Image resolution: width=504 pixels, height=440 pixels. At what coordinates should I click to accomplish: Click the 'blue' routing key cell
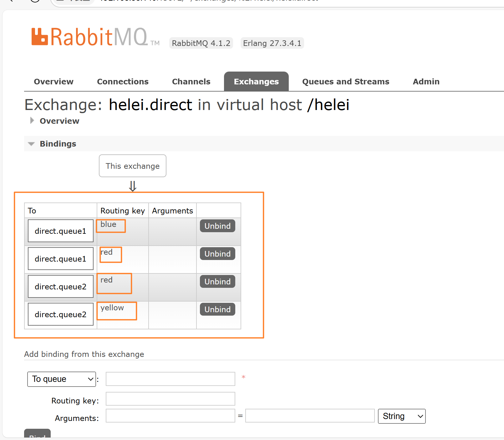[x=123, y=232]
